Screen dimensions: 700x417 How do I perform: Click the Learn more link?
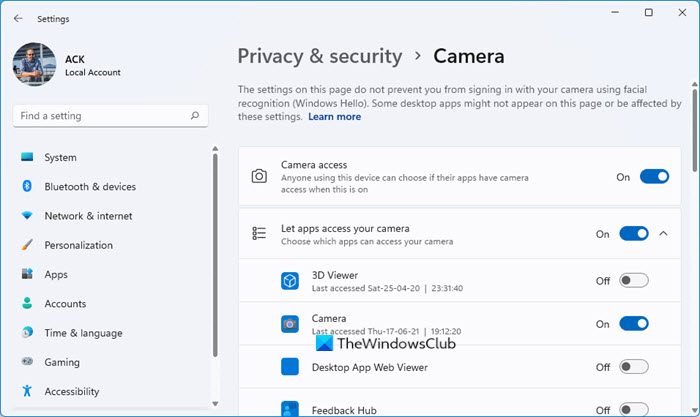334,117
